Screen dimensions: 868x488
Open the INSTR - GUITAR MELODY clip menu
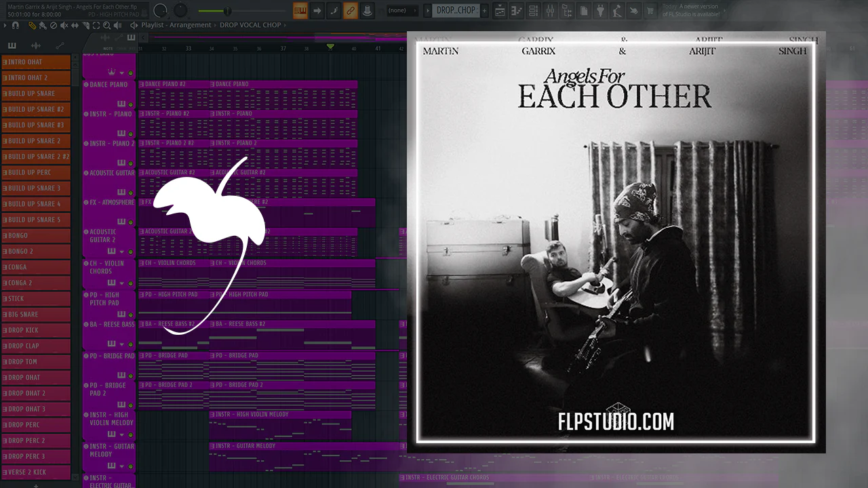pos(212,446)
